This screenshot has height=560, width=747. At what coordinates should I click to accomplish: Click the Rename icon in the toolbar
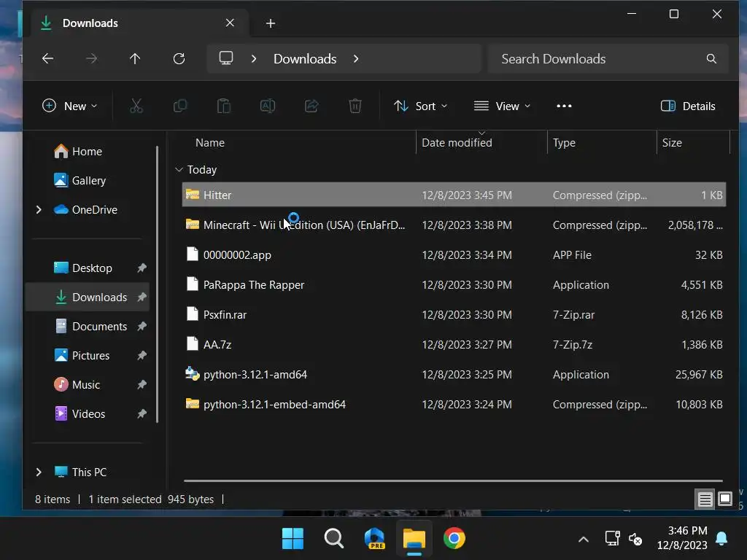coord(268,106)
